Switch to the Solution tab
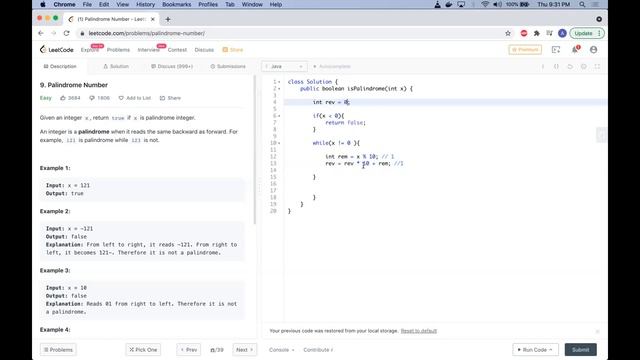Image resolution: width=640 pixels, height=360 pixels. pyautogui.click(x=116, y=67)
